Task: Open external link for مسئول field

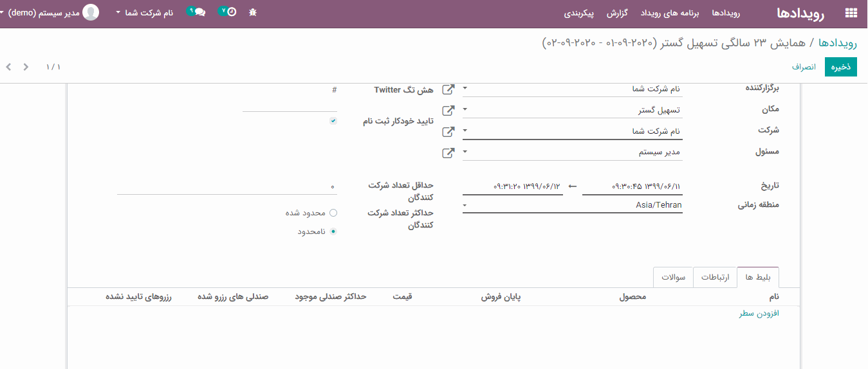Action: (x=448, y=153)
